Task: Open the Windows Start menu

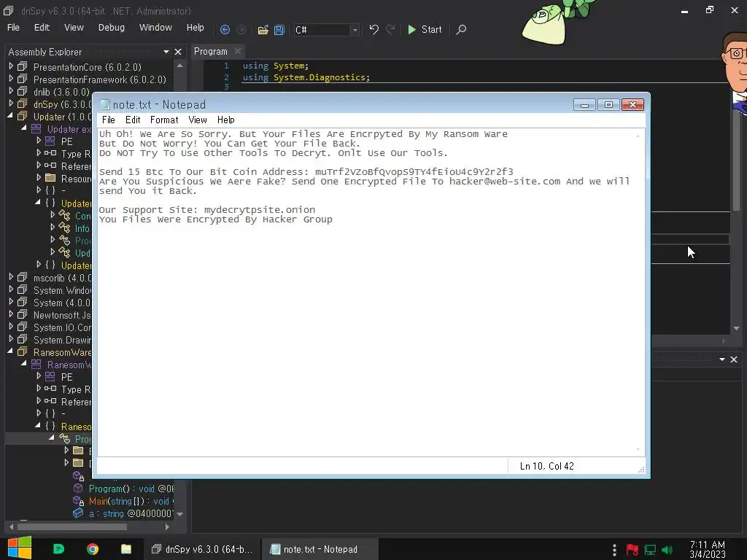Action: click(x=20, y=548)
